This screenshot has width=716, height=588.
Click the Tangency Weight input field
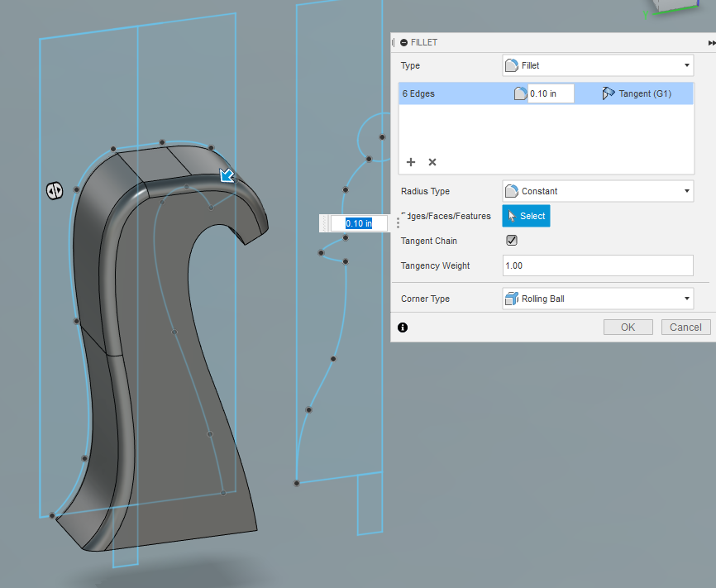[598, 265]
